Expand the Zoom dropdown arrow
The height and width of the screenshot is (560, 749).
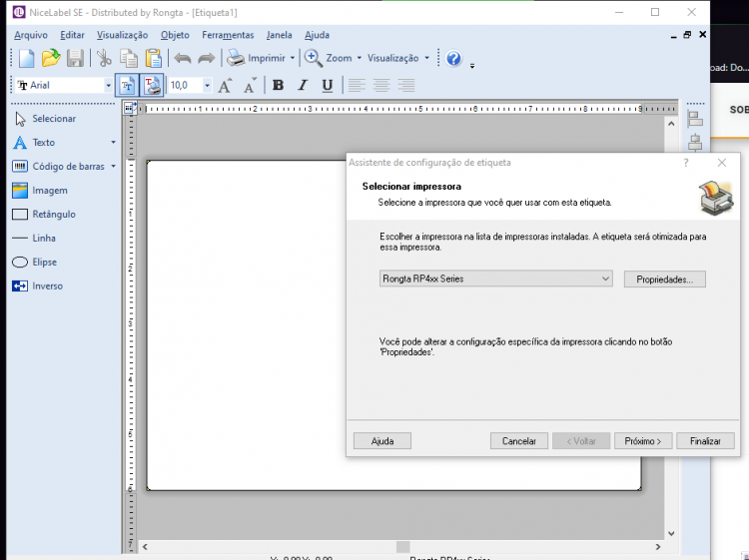pos(360,58)
